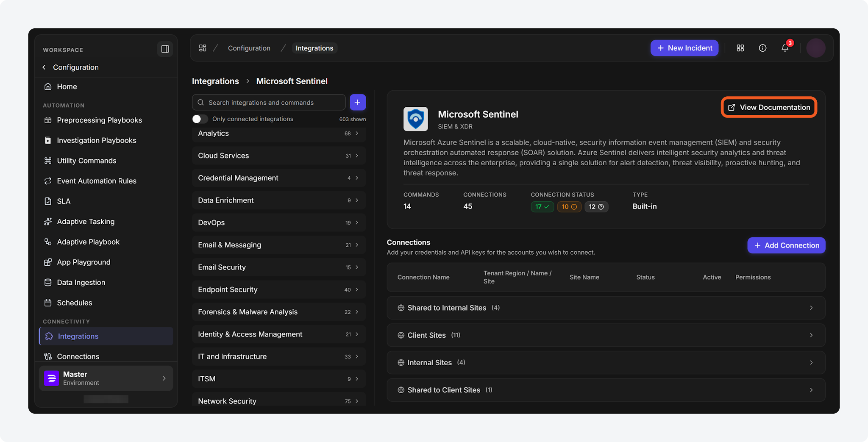Click View Documentation button
Screen dimensions: 868x442
[769, 107]
